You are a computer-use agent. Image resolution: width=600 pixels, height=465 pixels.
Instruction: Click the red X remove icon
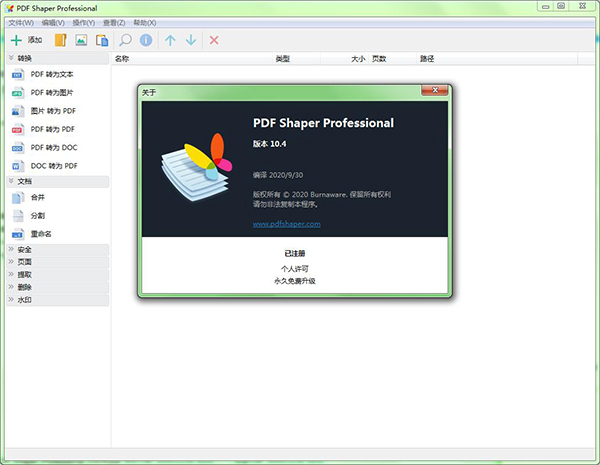click(x=214, y=40)
